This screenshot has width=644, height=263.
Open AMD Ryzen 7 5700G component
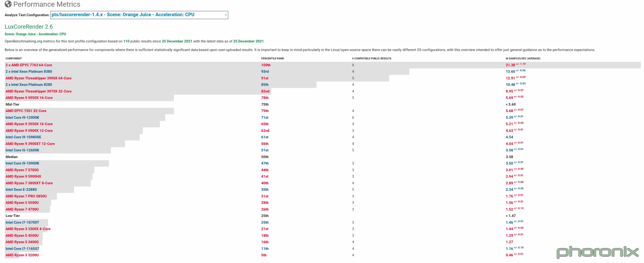pos(22,170)
